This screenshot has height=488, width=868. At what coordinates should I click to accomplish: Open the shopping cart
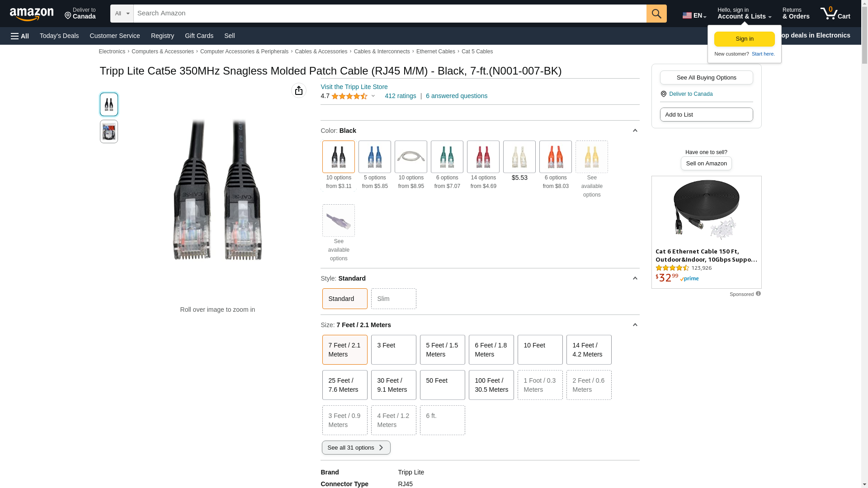pyautogui.click(x=835, y=14)
